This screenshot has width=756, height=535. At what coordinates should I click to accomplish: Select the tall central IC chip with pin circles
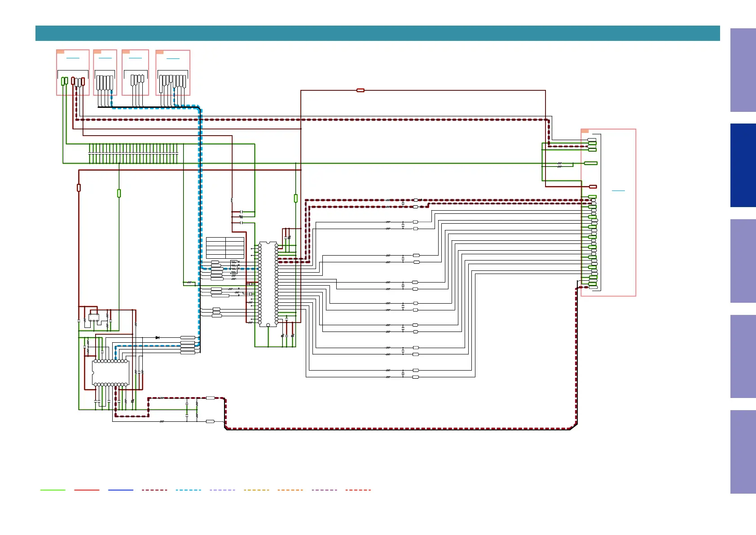click(268, 284)
